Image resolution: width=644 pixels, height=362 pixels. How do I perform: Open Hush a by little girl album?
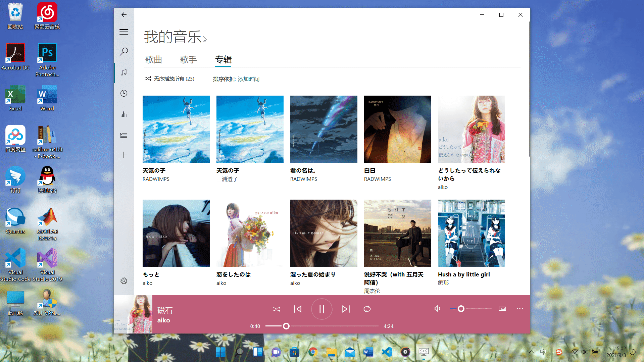pyautogui.click(x=472, y=233)
